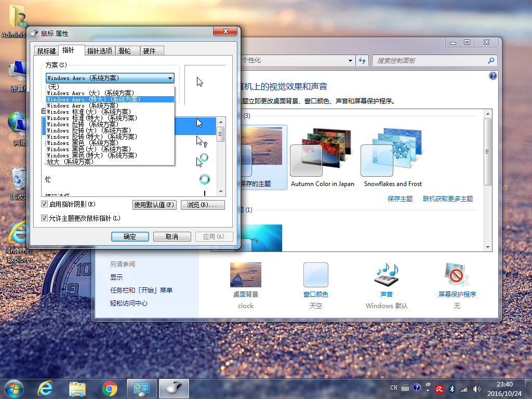532x399 pixels.
Task: Click the 联机获取更多主题 link
Action: click(x=448, y=199)
